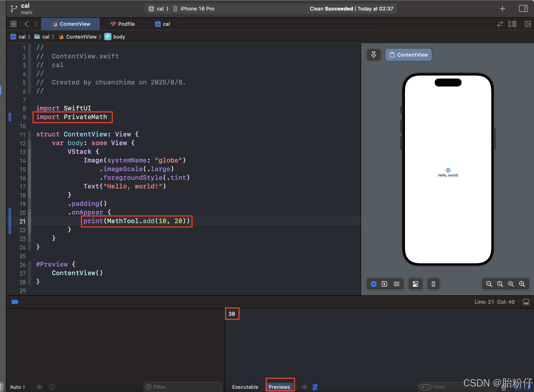The height and width of the screenshot is (392, 534).
Task: Open the editor options menu icon
Action: click(512, 24)
